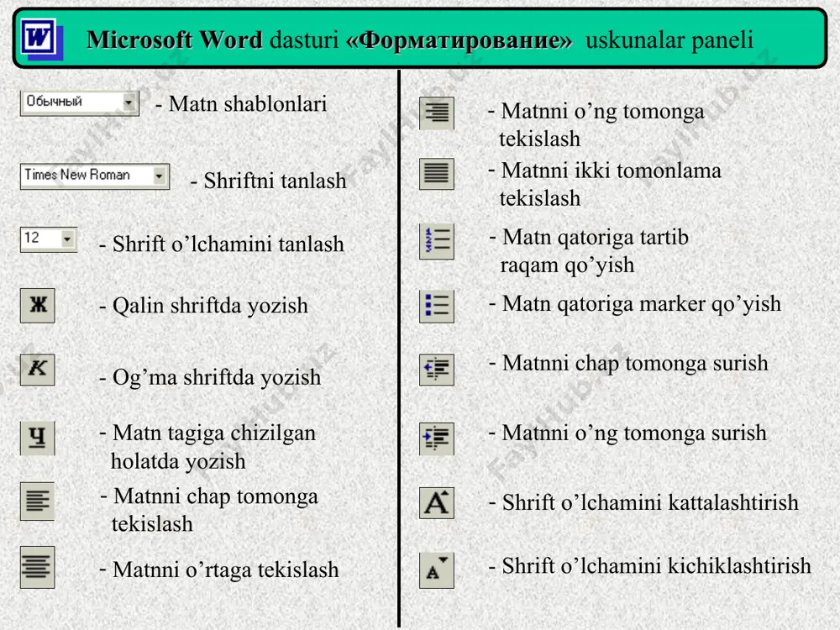Click the shrink font size icon
Image resolution: width=840 pixels, height=630 pixels.
click(x=437, y=570)
